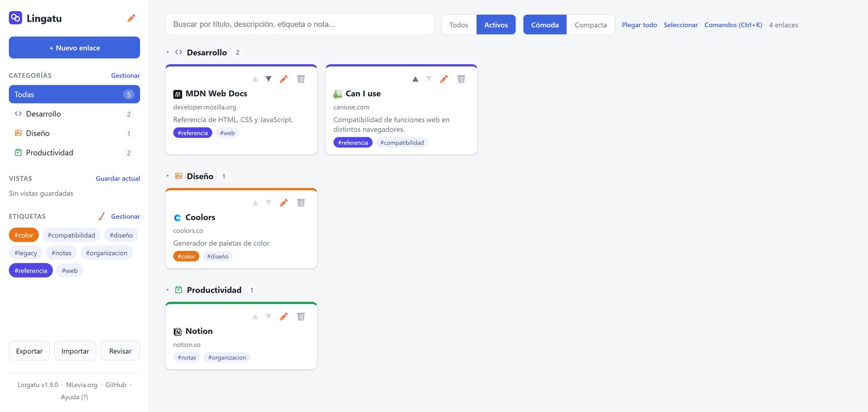Toggle the #organizacion tag in sidebar
868x412 pixels.
[106, 253]
